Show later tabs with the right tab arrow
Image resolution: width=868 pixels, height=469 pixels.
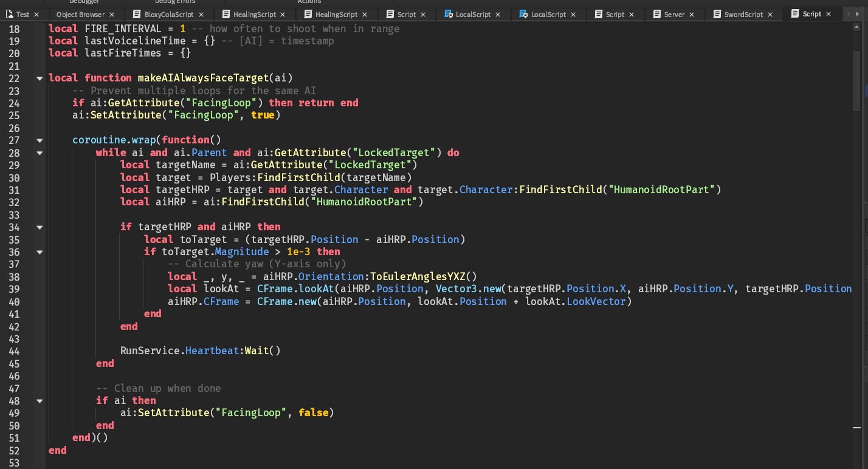[x=858, y=14]
